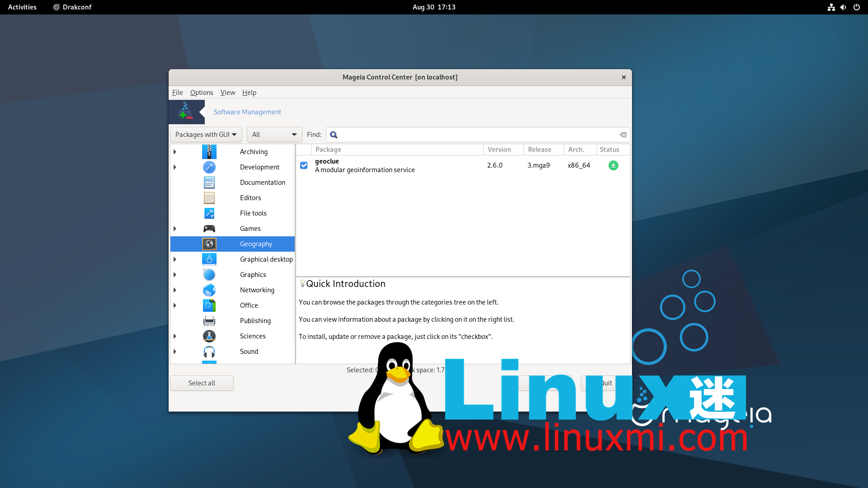868x488 pixels.
Task: Open the power menu icon in top bar
Action: tap(856, 7)
